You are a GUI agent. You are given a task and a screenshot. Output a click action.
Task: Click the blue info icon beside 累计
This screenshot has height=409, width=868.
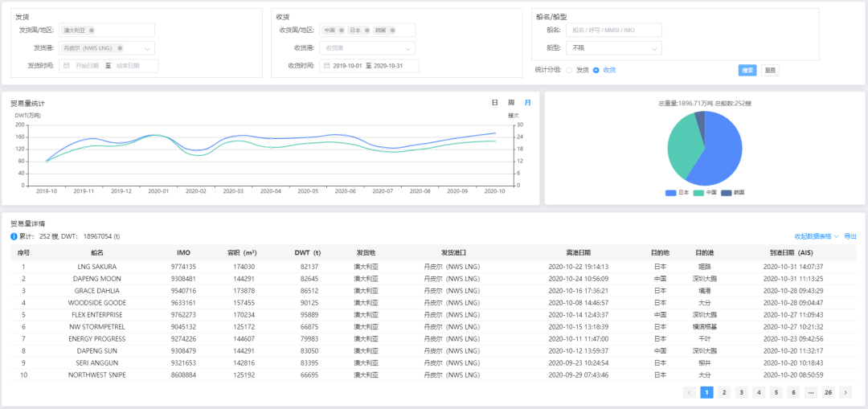(x=14, y=236)
